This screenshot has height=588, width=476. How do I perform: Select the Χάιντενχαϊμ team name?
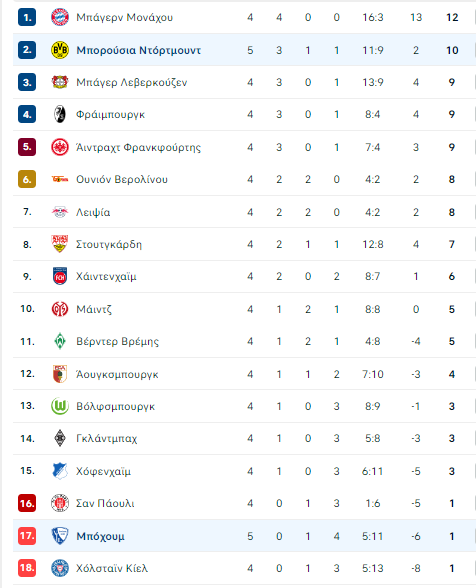[x=106, y=276]
